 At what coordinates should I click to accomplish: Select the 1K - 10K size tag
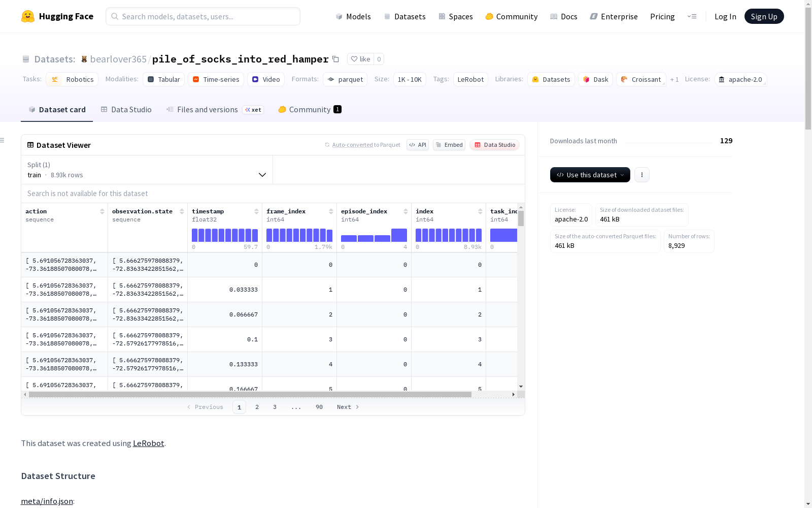point(410,79)
